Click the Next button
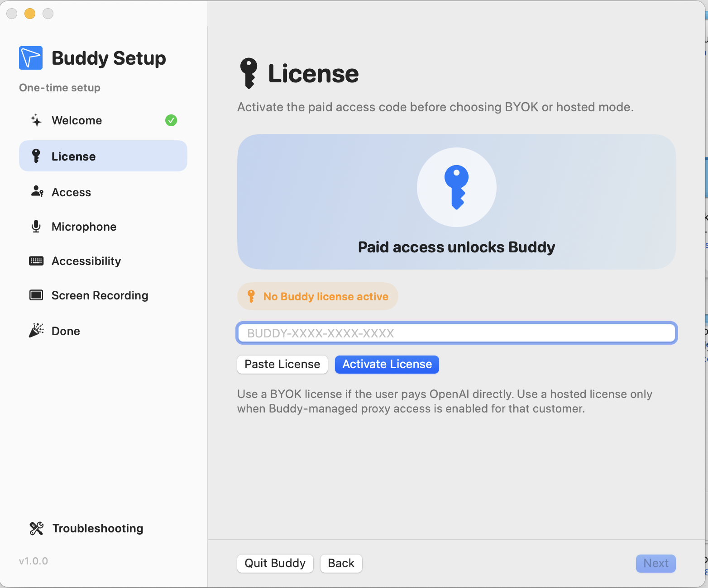Viewport: 708px width, 588px height. 656,564
